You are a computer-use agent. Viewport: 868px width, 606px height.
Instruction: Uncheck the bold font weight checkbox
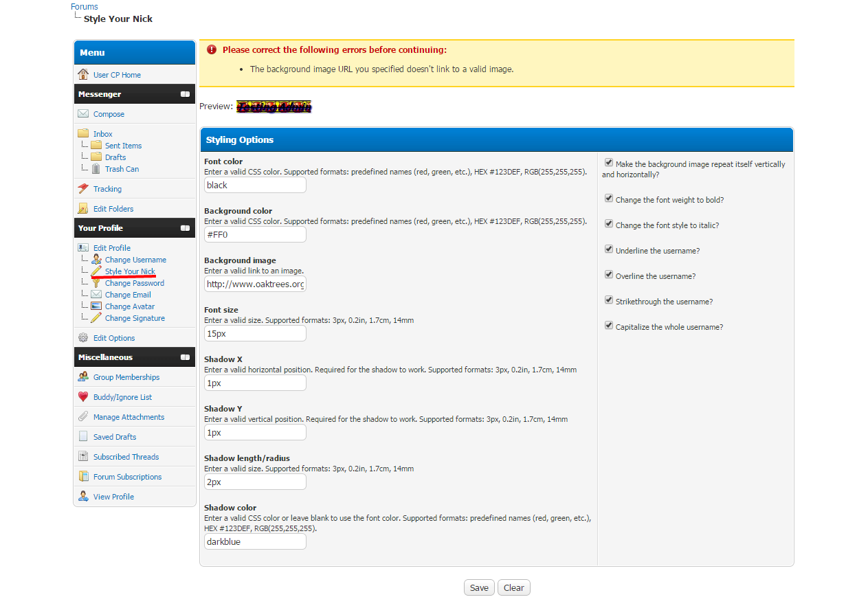[x=609, y=199]
